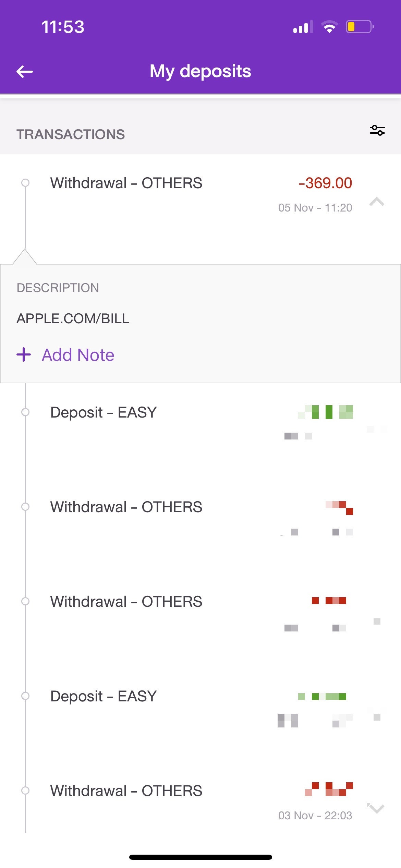Tap the timeline dot for the -369.00 withdrawal

click(x=25, y=183)
